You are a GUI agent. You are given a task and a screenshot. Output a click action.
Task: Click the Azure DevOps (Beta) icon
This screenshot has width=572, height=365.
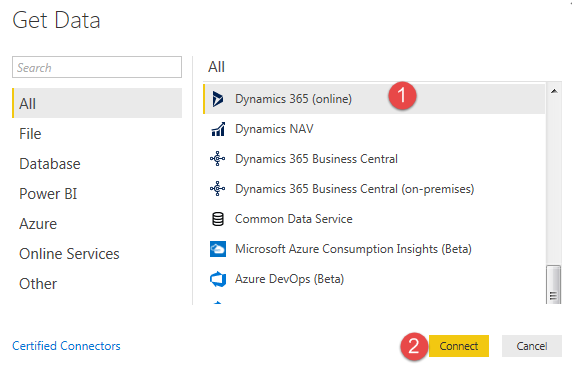click(218, 279)
